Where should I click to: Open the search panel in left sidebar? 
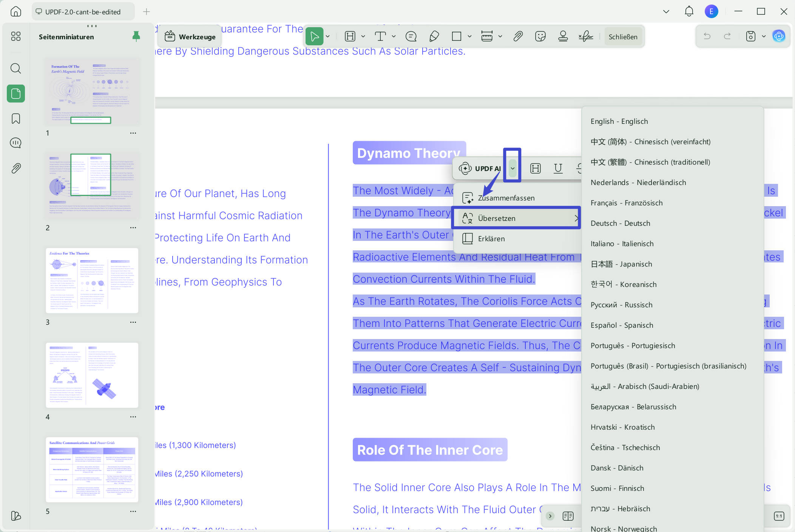(x=15, y=68)
